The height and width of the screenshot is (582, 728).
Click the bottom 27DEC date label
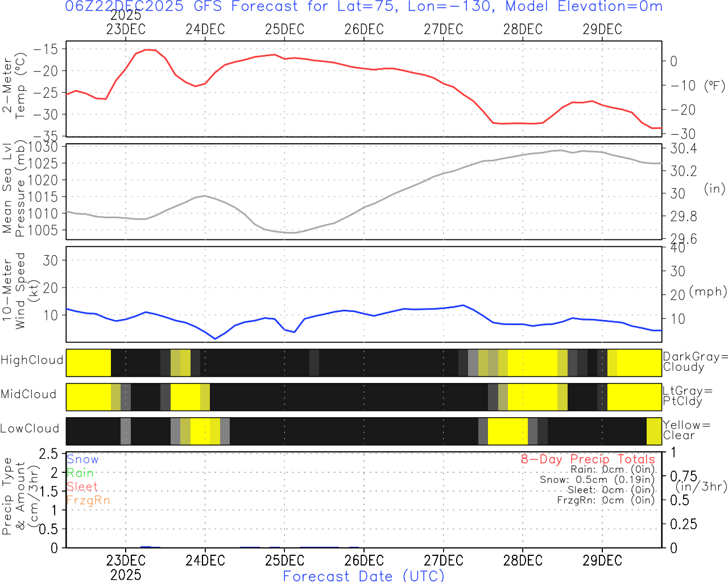pyautogui.click(x=444, y=560)
